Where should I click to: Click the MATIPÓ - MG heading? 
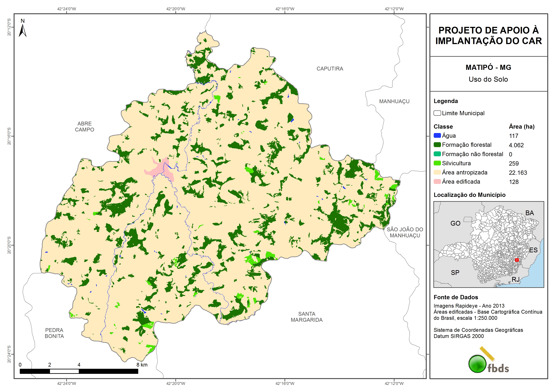488,67
